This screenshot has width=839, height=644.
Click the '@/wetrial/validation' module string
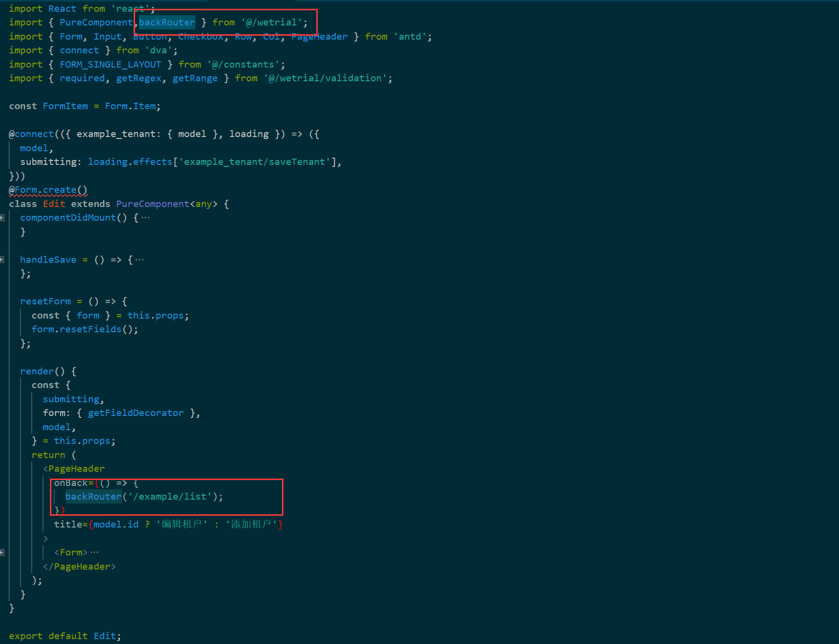click(x=326, y=78)
